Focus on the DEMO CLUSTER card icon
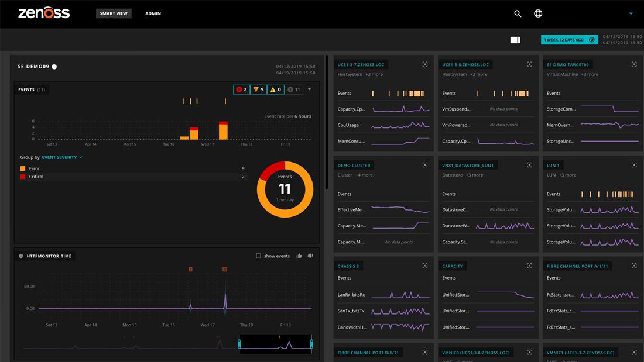This screenshot has height=362, width=644. (x=425, y=165)
